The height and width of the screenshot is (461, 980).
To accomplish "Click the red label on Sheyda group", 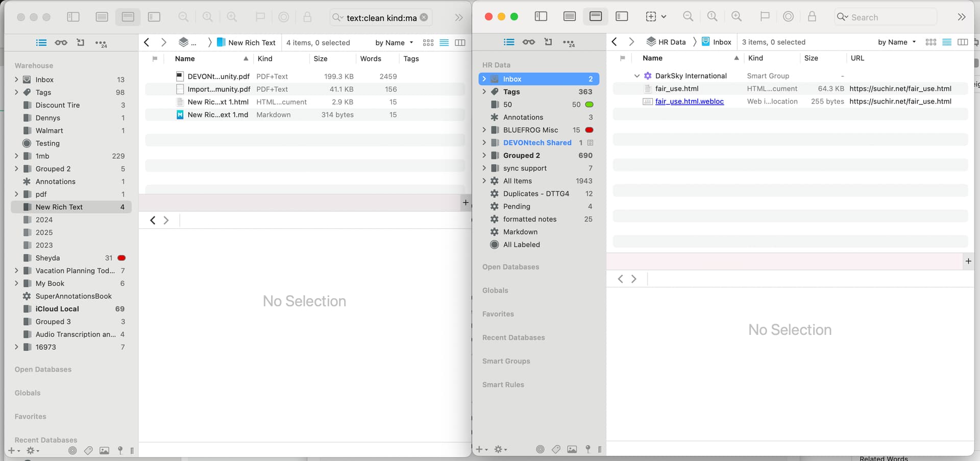I will (121, 258).
